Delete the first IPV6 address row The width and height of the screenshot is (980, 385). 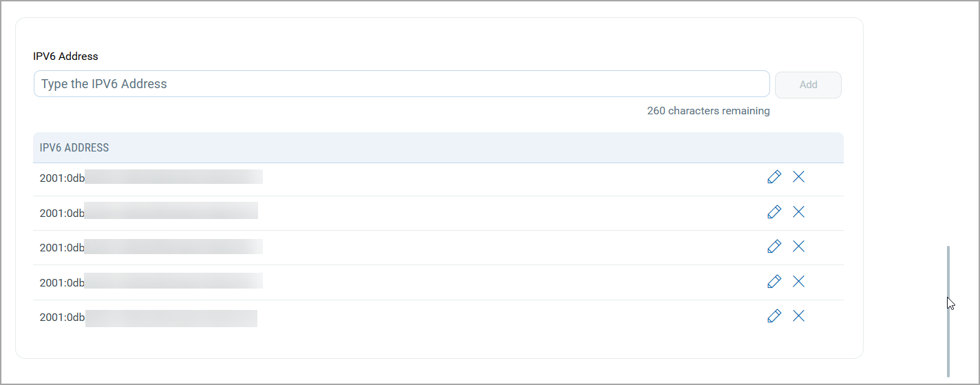[x=798, y=177]
